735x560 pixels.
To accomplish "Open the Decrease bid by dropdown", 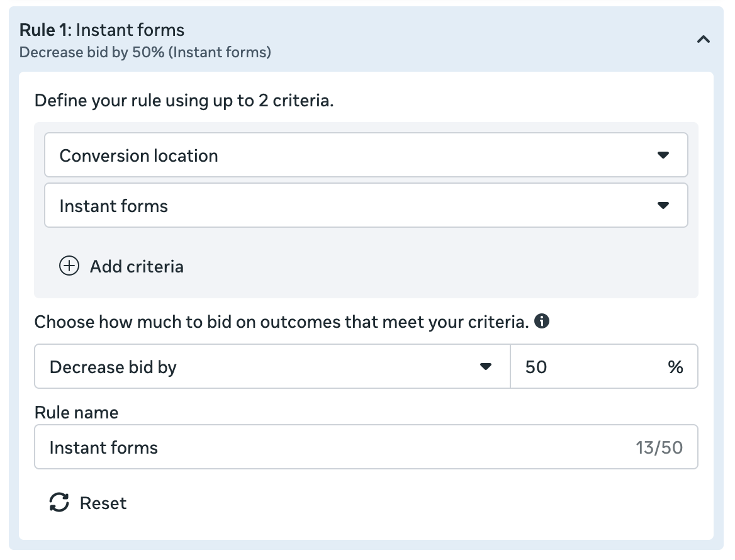I will (x=264, y=367).
